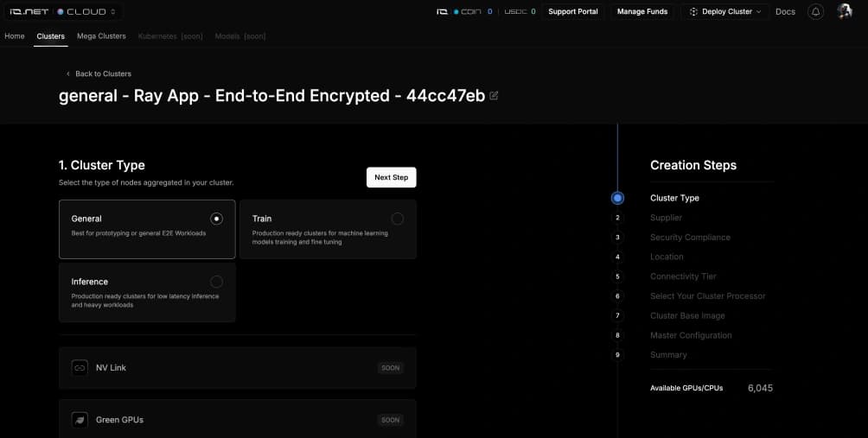Click the notification bell icon
The height and width of the screenshot is (438, 868).
[815, 12]
